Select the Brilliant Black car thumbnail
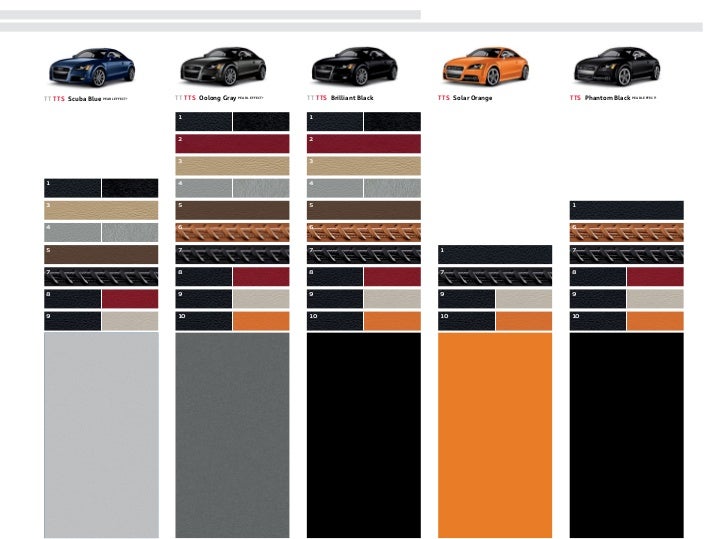The width and height of the screenshot is (728, 539). (x=355, y=66)
